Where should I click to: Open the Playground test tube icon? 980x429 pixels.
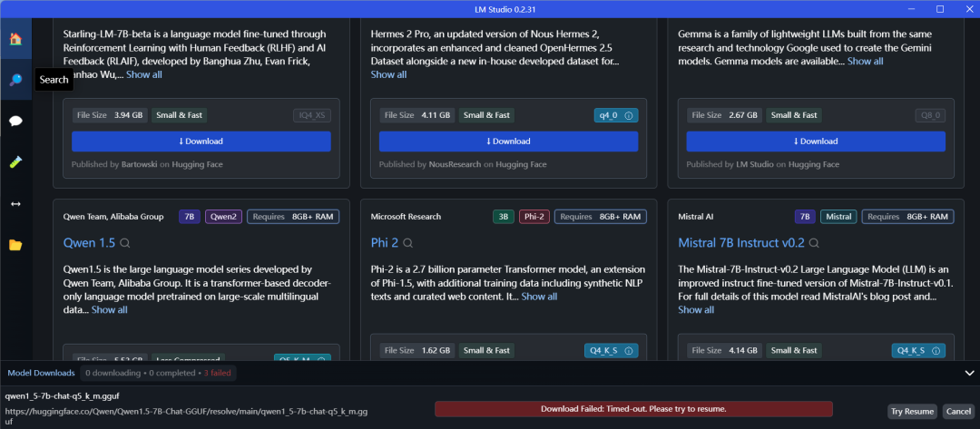15,162
